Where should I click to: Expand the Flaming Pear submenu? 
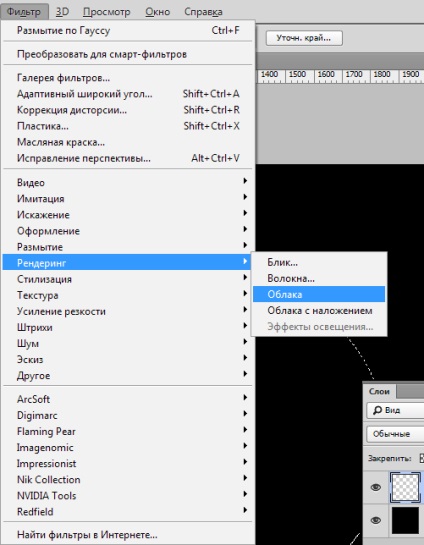[128, 431]
